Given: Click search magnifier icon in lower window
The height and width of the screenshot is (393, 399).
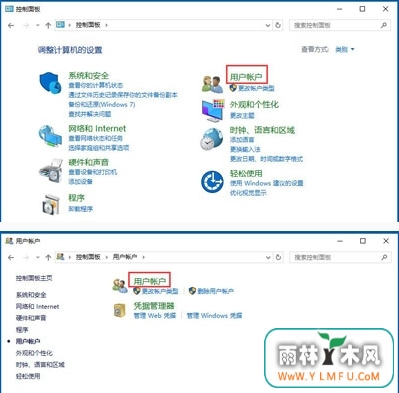Looking at the screenshot, I should click(x=384, y=257).
